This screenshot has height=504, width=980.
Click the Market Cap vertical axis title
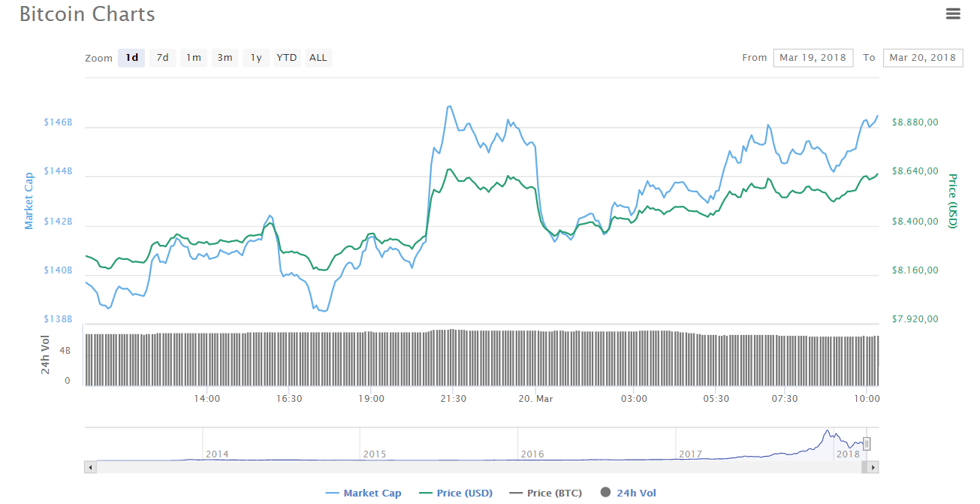[x=29, y=201]
